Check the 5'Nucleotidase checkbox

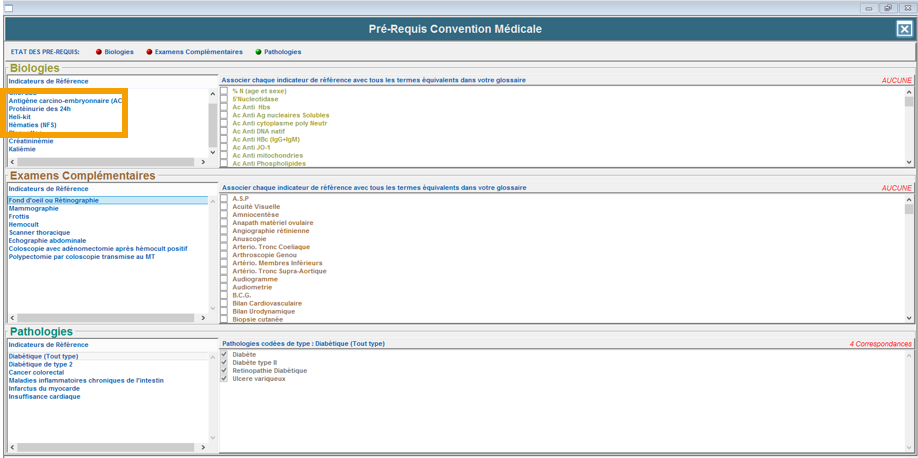pyautogui.click(x=224, y=99)
